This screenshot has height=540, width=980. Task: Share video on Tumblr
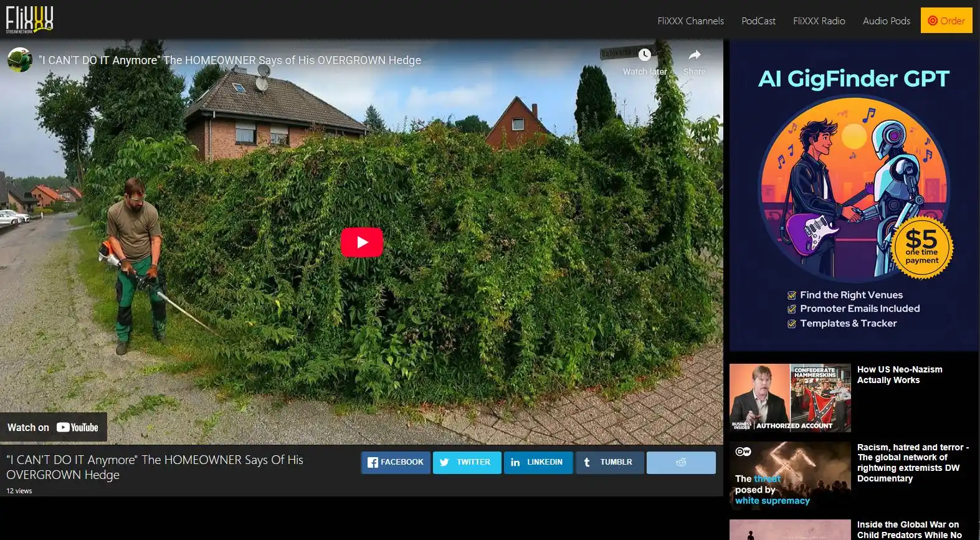609,462
